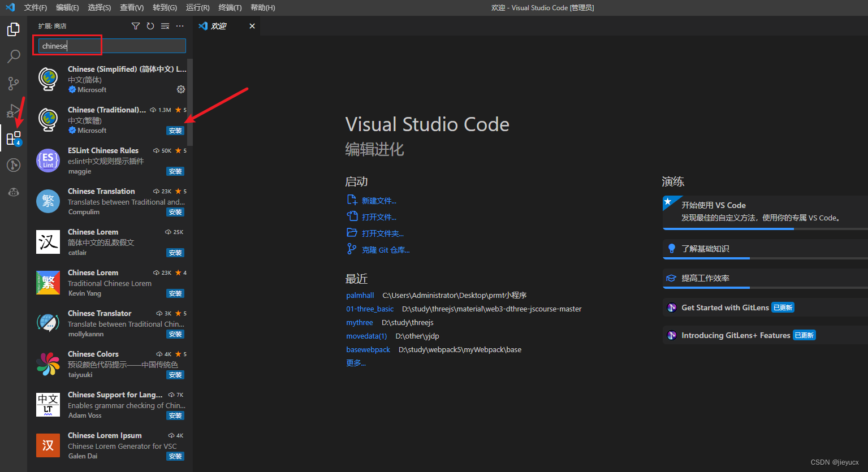Open the 编辑(E) menu
This screenshot has height=472, width=868.
67,7
